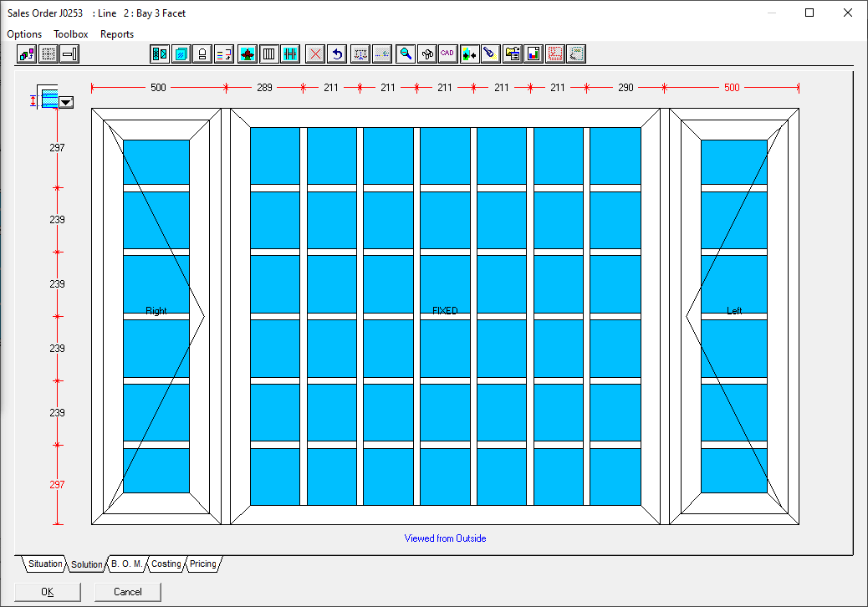Click the blue undo arrow icon
This screenshot has height=607, width=868.
pos(337,54)
